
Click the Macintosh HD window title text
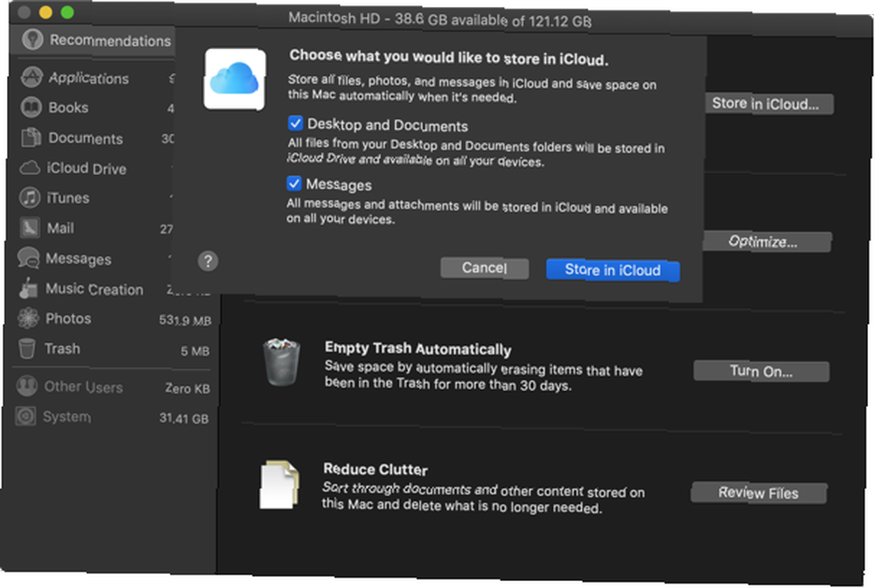tap(440, 20)
